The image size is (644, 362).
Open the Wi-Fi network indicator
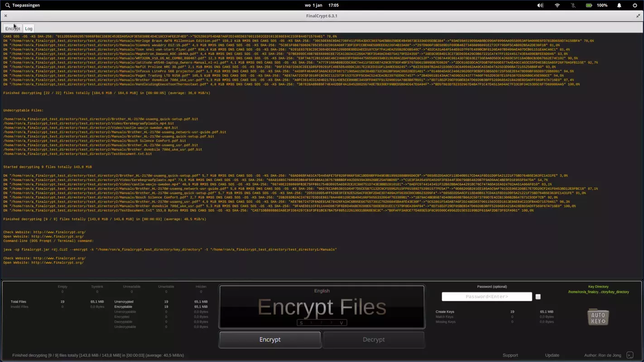click(x=557, y=5)
